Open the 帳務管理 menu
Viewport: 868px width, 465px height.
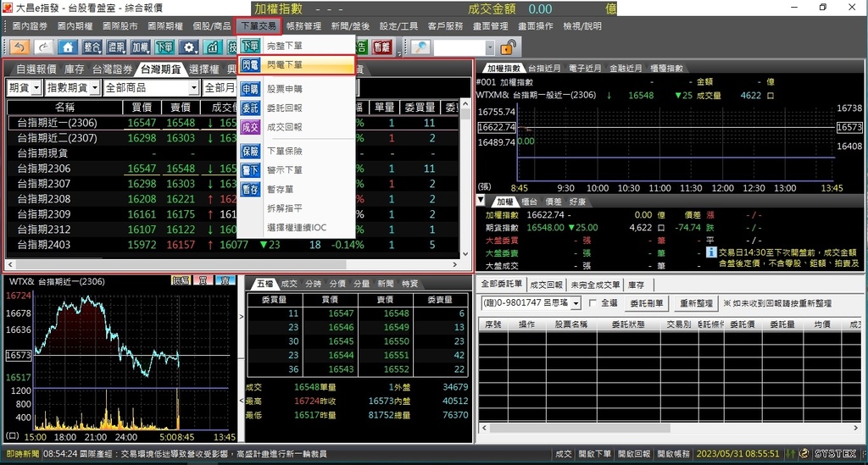[x=303, y=26]
